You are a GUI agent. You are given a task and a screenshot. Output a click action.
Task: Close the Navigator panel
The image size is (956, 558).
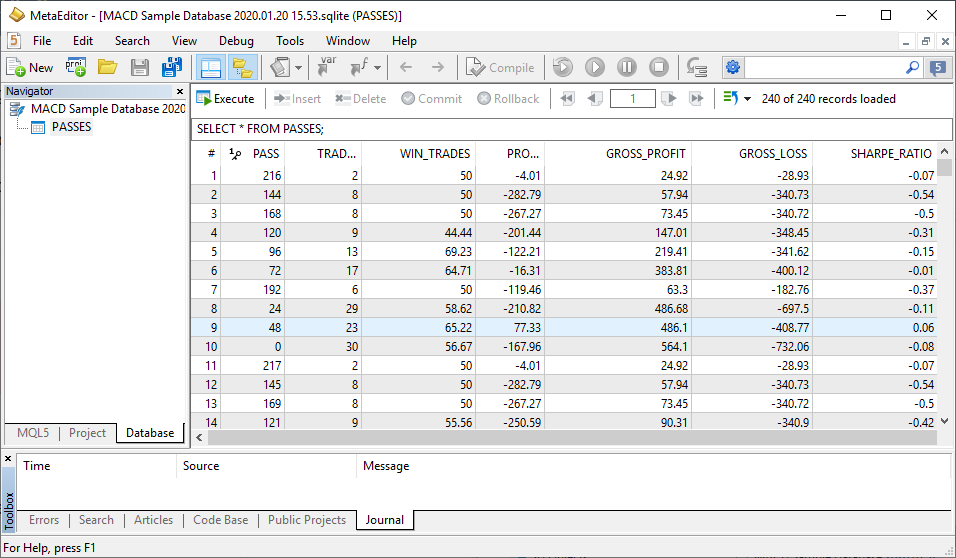pos(180,91)
